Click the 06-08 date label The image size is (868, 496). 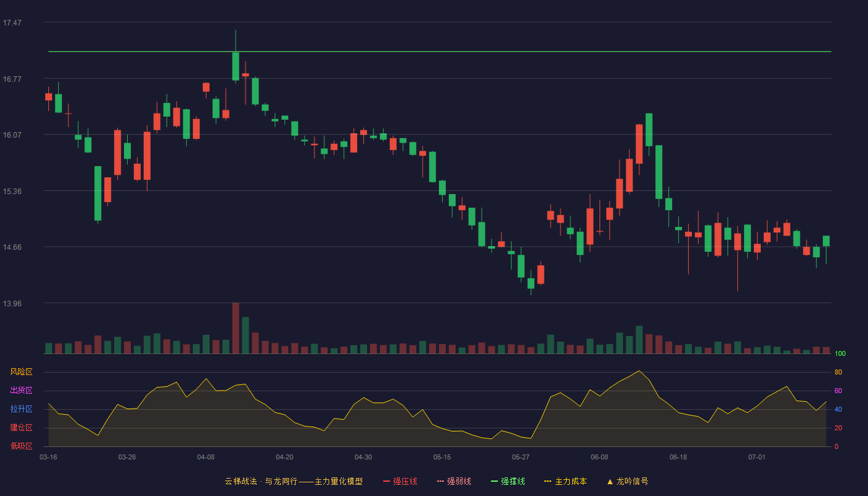(600, 457)
